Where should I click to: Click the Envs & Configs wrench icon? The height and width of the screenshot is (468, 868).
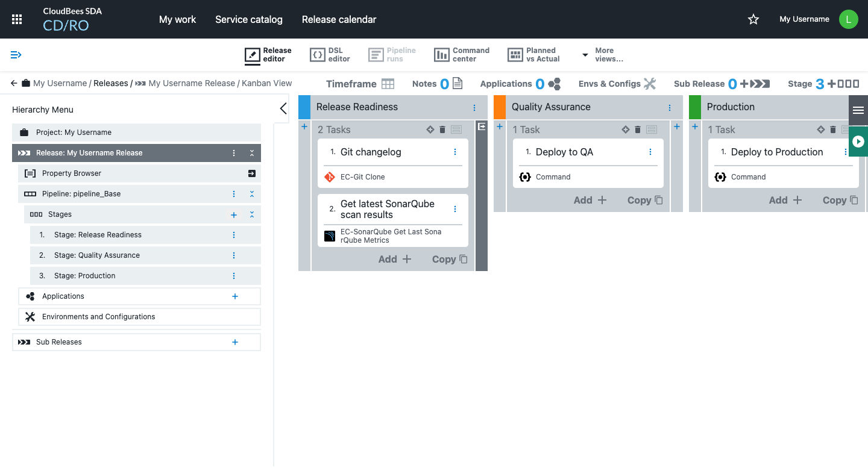(649, 84)
